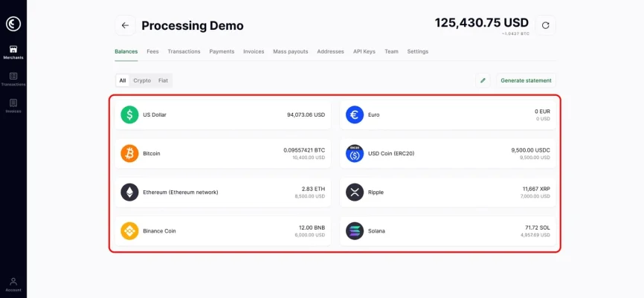
Task: Open the Merchants section in the sidebar
Action: (x=13, y=53)
